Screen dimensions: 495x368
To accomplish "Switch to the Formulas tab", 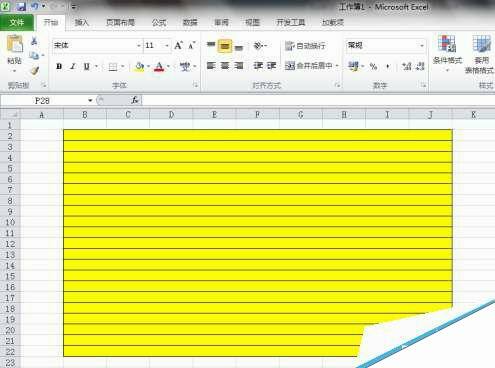I will point(159,22).
